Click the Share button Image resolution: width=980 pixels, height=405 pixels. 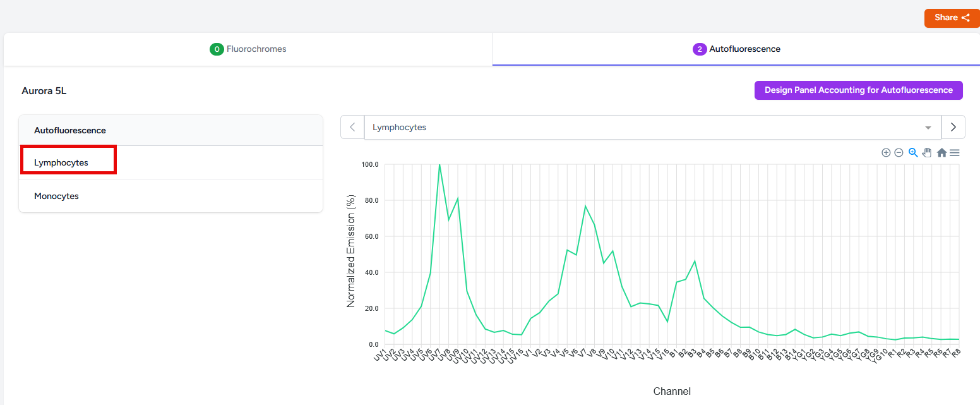click(952, 18)
